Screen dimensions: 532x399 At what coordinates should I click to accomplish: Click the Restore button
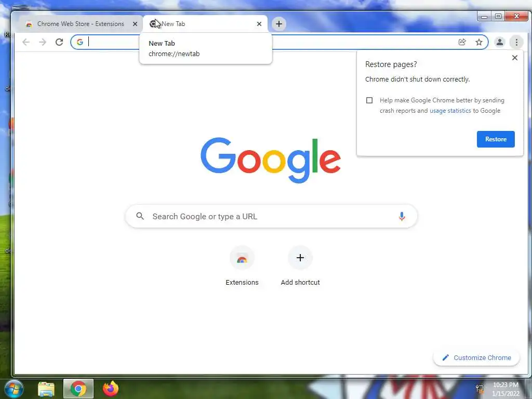click(x=496, y=139)
